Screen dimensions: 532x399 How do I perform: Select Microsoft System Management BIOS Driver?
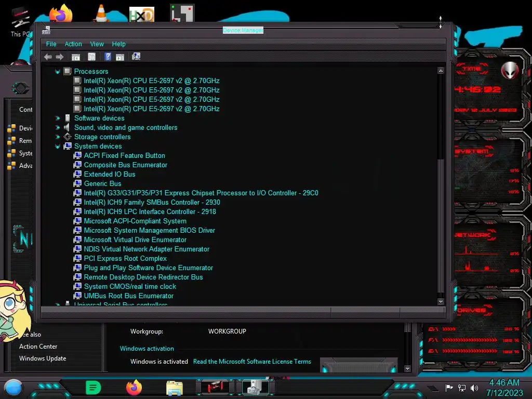click(150, 230)
